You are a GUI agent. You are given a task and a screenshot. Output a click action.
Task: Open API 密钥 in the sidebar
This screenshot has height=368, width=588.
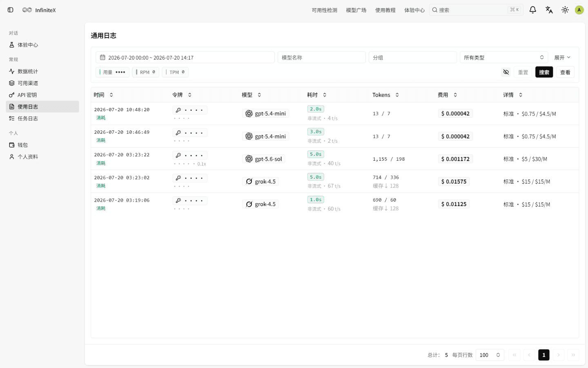(42, 95)
